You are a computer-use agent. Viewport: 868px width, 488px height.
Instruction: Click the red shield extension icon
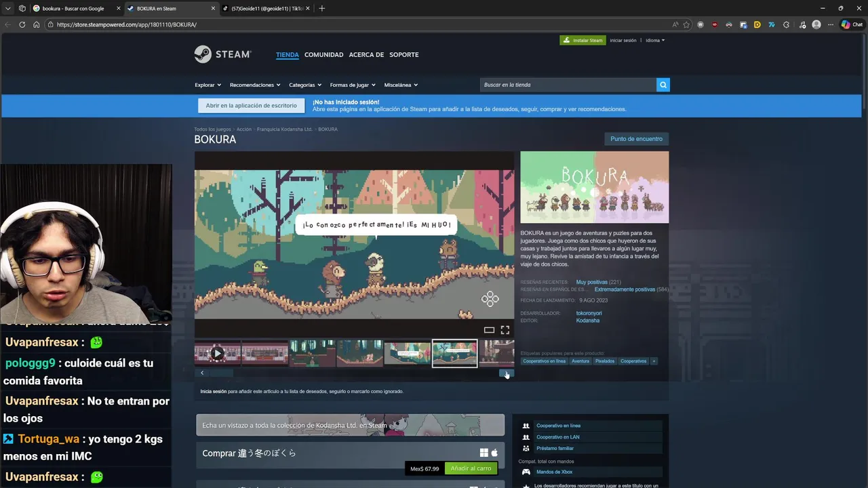[715, 24]
